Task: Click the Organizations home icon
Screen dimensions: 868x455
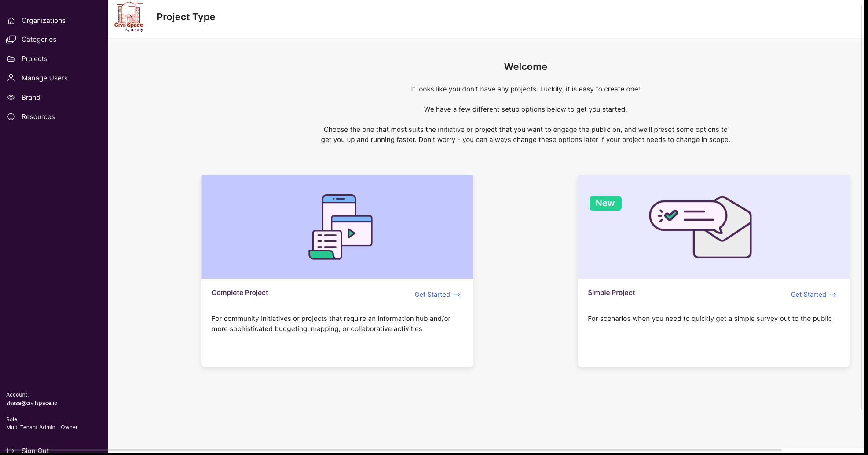Action: click(x=11, y=21)
